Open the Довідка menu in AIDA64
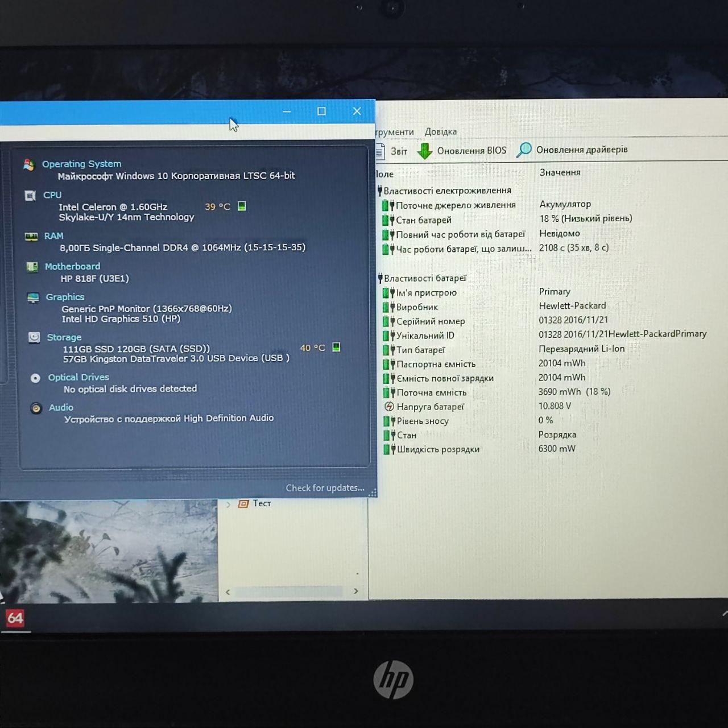Viewport: 728px width, 728px height. pyautogui.click(x=441, y=131)
